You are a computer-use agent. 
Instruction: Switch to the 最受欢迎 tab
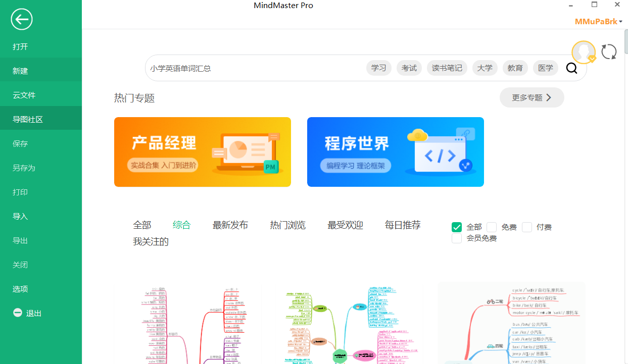click(x=345, y=225)
